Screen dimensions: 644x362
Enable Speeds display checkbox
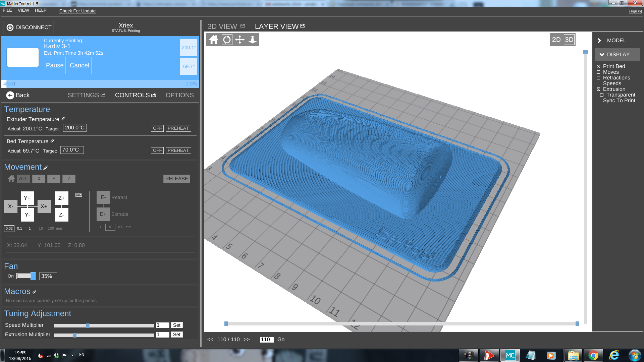click(x=598, y=83)
